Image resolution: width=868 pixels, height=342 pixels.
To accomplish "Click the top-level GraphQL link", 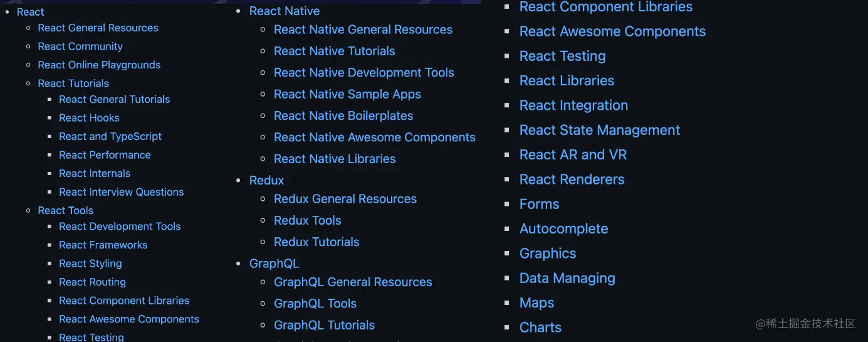I will (x=275, y=263).
